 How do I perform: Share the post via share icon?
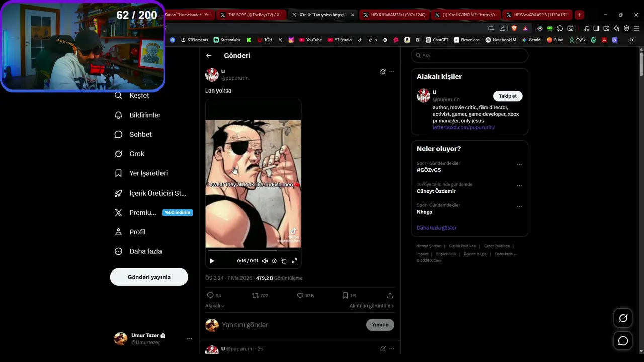(x=390, y=295)
